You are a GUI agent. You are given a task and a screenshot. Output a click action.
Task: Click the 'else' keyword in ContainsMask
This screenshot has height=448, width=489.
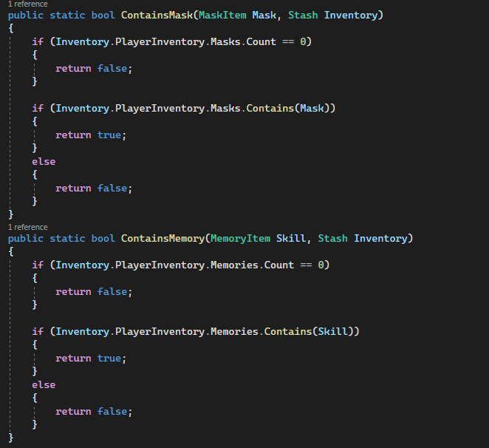coord(44,161)
